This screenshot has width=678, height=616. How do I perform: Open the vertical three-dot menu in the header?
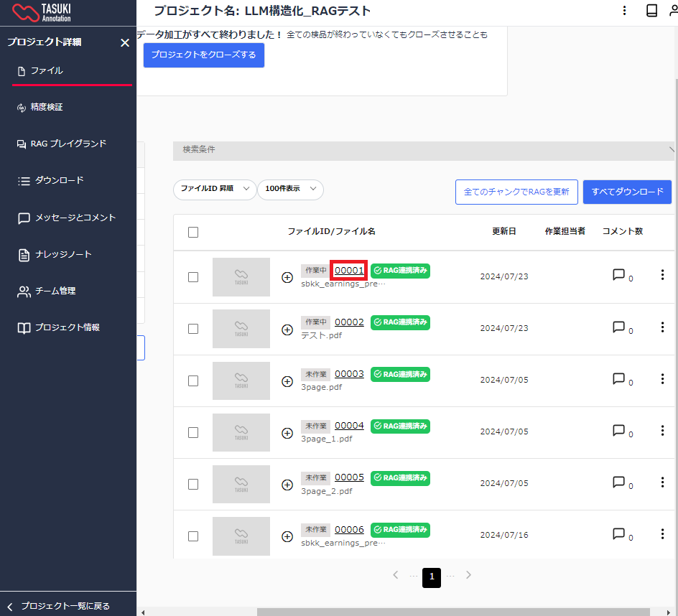pyautogui.click(x=624, y=10)
